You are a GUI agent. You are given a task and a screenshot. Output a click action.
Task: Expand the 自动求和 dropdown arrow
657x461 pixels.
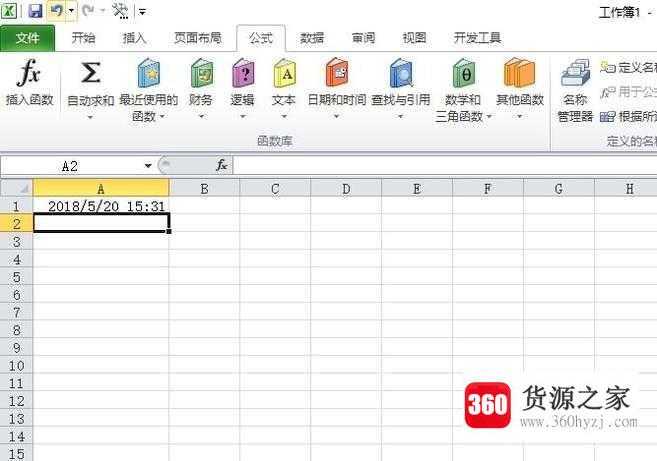[91, 117]
